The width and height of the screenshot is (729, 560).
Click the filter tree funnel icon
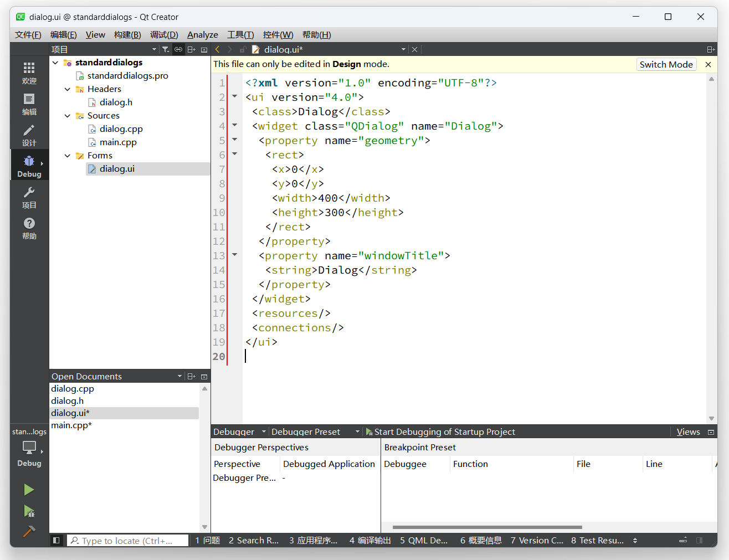point(165,49)
